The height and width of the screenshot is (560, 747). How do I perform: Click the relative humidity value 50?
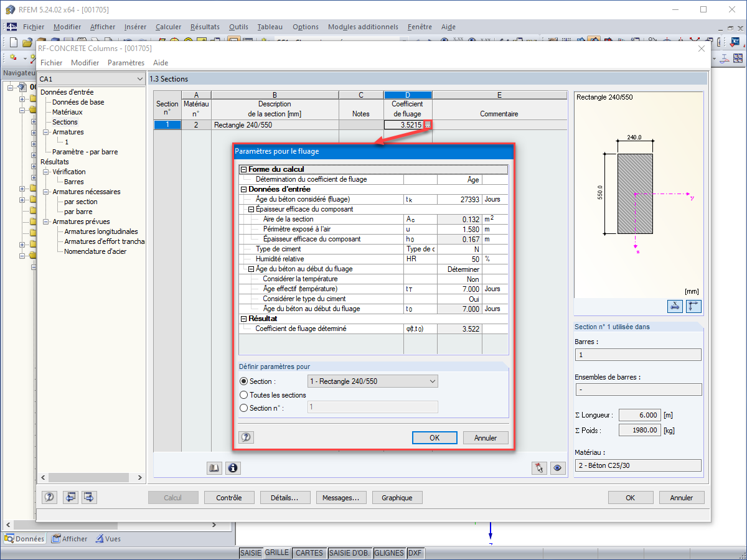459,259
